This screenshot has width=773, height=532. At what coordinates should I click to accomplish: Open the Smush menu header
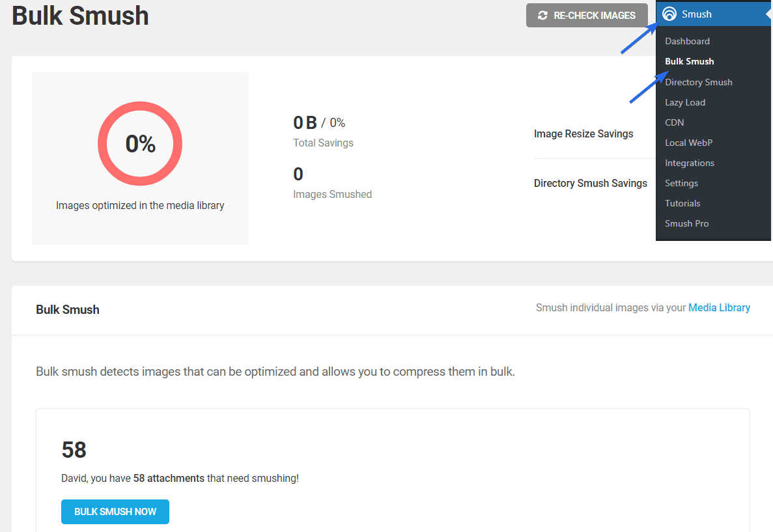coord(714,14)
